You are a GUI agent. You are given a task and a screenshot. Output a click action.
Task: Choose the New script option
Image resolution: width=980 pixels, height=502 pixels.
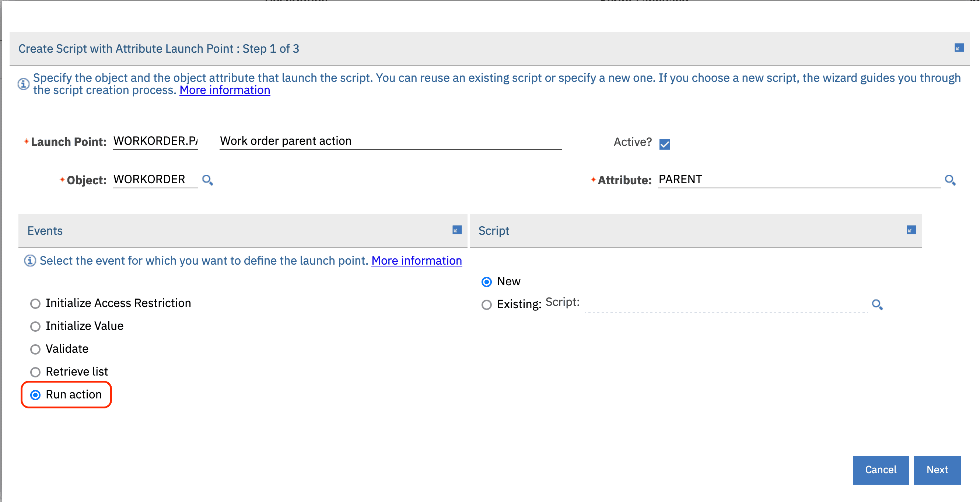coord(486,282)
